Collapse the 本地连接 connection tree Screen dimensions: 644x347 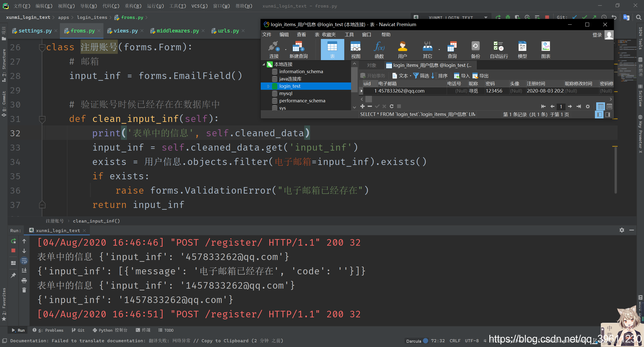[264, 64]
